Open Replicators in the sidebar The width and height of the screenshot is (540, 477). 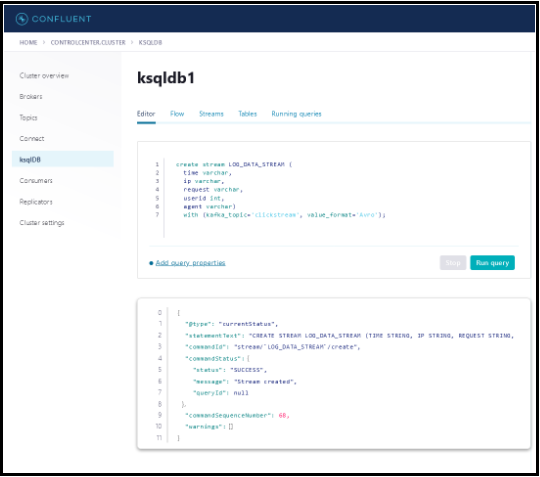coord(36,202)
